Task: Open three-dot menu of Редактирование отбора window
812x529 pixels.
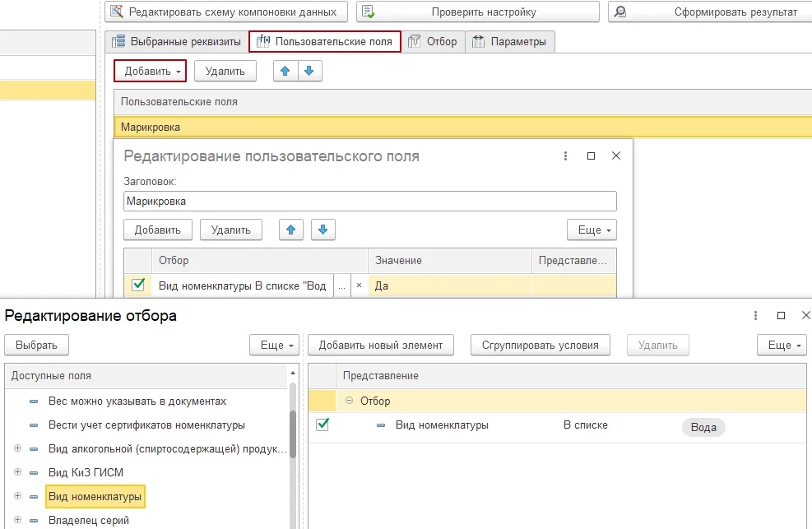Action: (755, 315)
